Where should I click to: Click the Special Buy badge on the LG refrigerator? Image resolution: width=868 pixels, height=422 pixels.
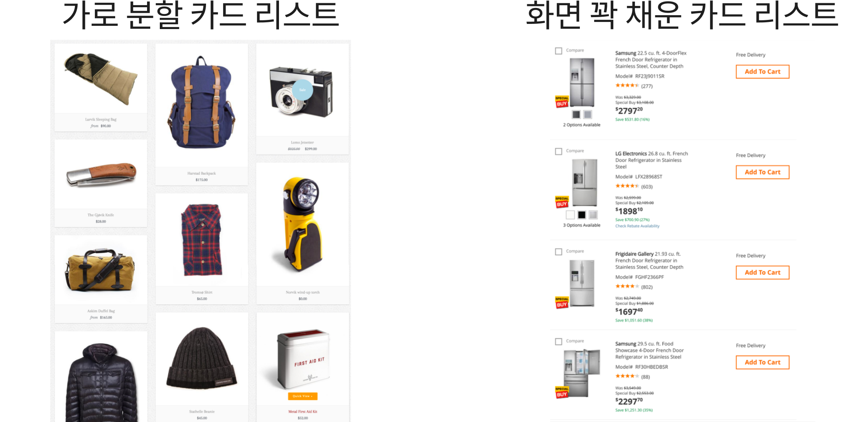tap(562, 202)
